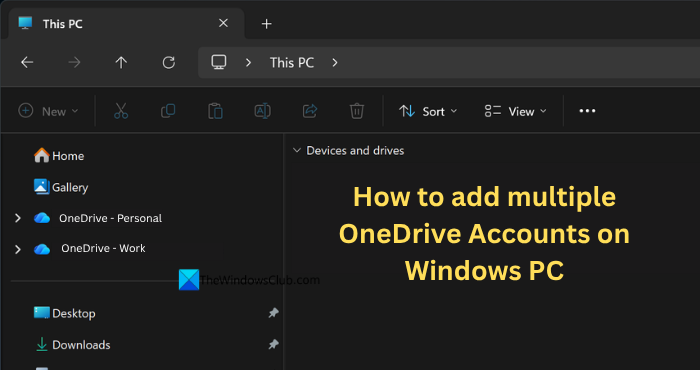This screenshot has width=700, height=370.
Task: Click the Devices and drives heading
Action: pos(355,150)
